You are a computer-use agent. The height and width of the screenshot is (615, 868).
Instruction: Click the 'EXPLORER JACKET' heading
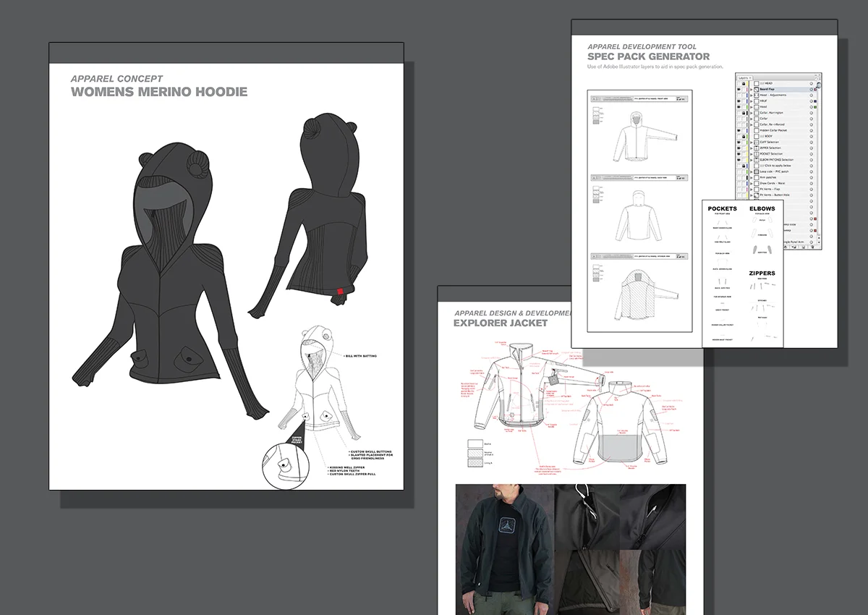click(501, 323)
